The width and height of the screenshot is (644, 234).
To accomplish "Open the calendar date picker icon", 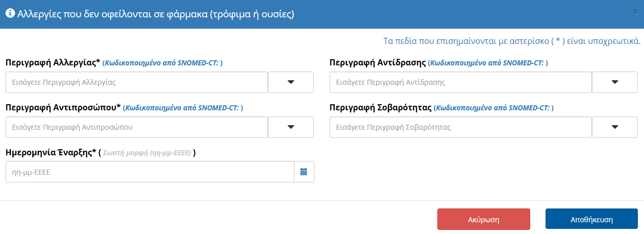I will pyautogui.click(x=304, y=172).
